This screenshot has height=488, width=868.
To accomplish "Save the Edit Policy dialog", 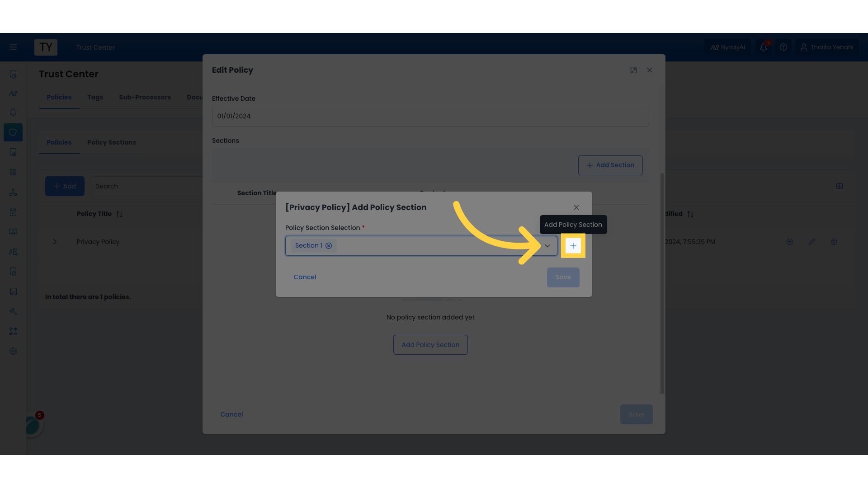I will [636, 414].
